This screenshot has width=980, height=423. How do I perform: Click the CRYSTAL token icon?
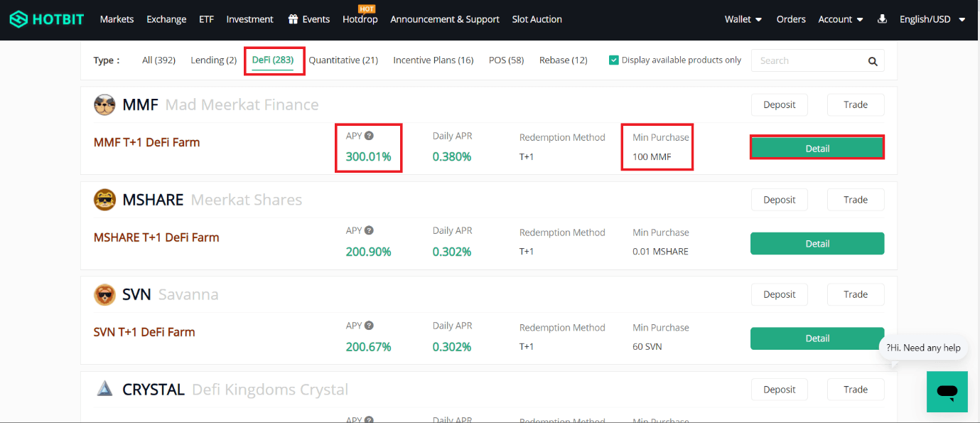[104, 389]
